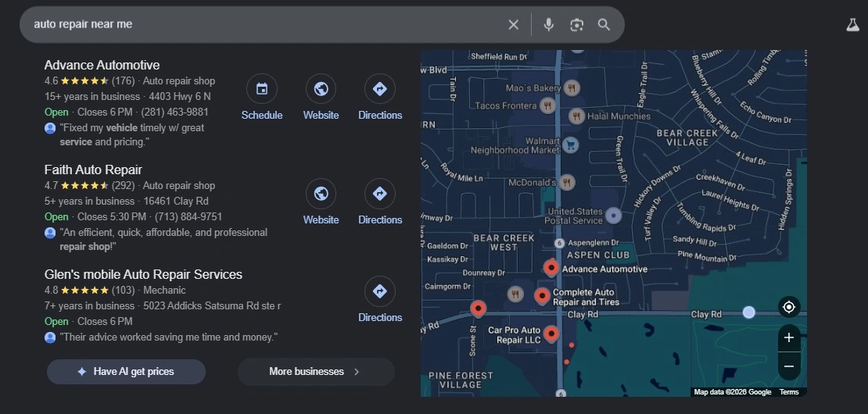Select the Advance Automotive map pin

pyautogui.click(x=551, y=267)
